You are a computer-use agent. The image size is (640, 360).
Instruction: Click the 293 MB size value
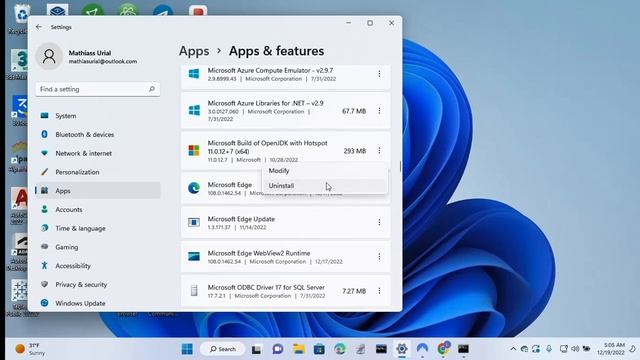354,151
